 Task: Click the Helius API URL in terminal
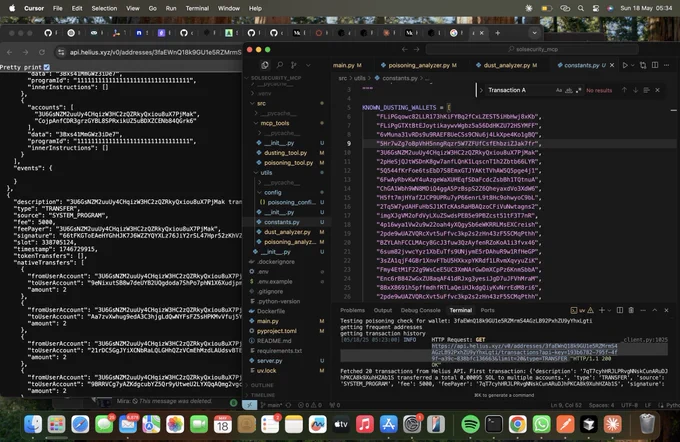click(524, 352)
